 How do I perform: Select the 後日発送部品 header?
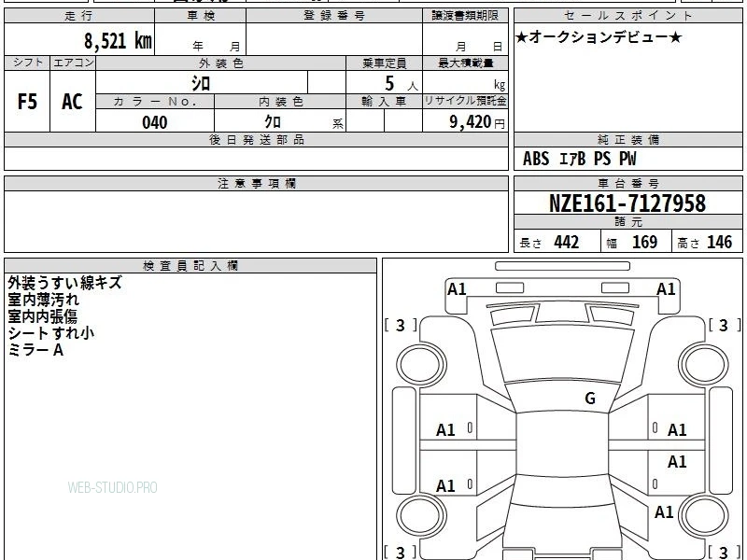256,140
